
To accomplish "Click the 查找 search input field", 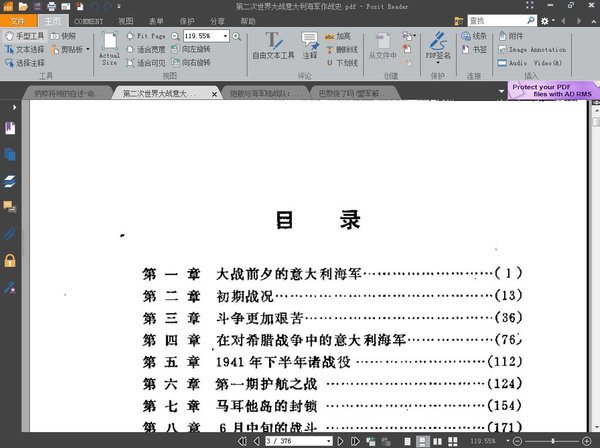I will pyautogui.click(x=496, y=21).
